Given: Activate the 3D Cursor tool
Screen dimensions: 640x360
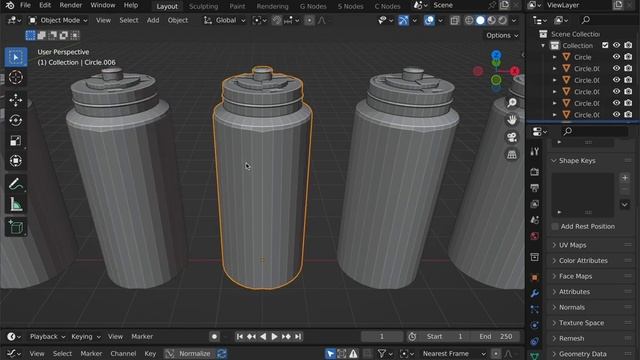Looking at the screenshot, I should point(16,77).
